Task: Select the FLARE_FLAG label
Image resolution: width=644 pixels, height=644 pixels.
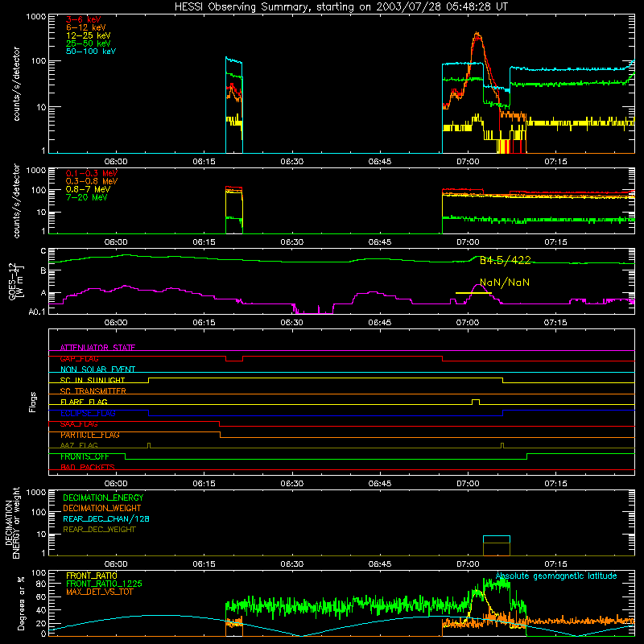Action: [x=84, y=402]
